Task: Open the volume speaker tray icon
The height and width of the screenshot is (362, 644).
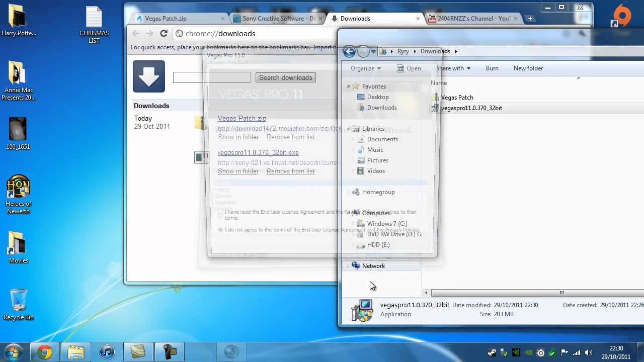Action: pos(589,352)
